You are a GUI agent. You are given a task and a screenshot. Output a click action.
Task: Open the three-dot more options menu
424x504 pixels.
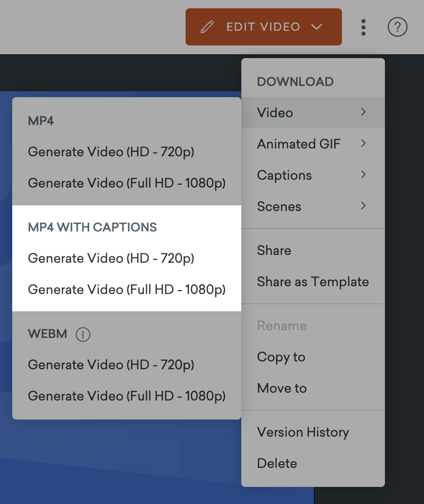coord(363,27)
